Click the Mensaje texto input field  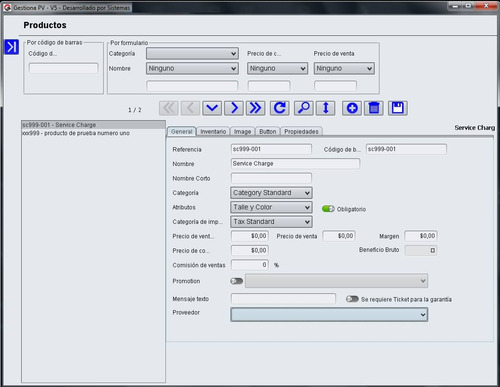[x=283, y=299]
